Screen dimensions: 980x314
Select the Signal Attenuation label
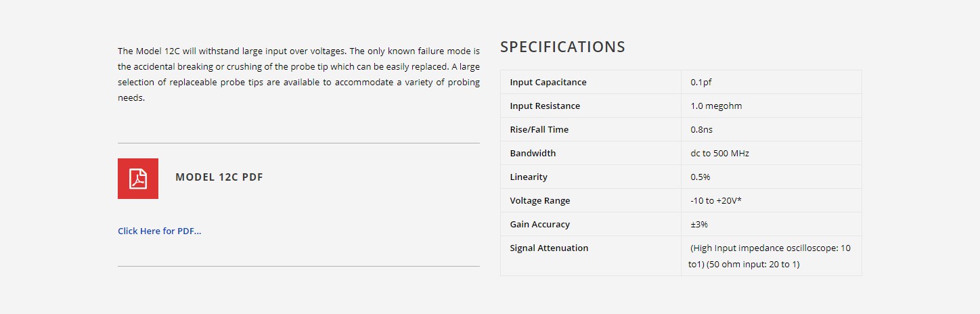549,248
